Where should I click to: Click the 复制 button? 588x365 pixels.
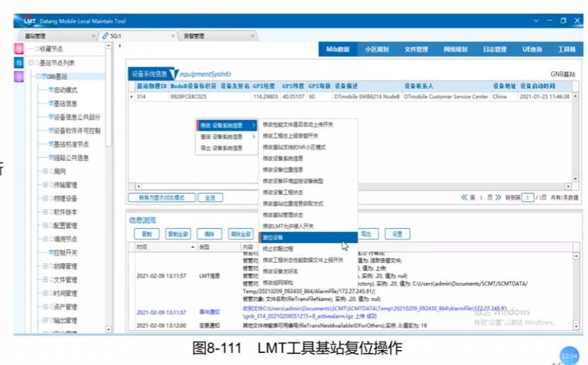(146, 234)
